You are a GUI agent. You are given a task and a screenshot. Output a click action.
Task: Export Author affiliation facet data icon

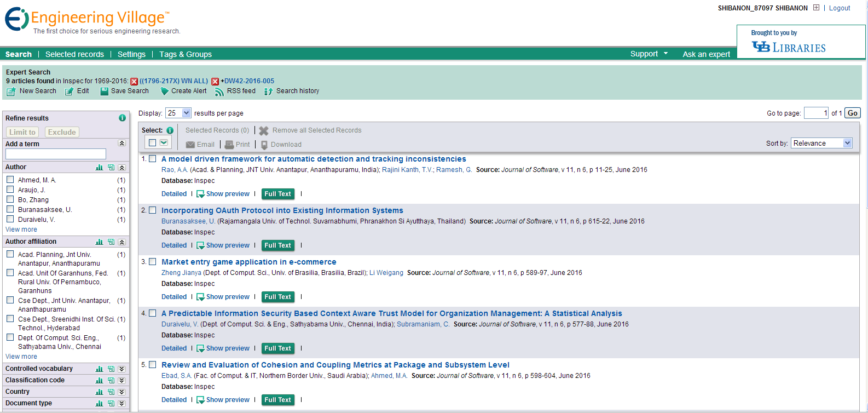[111, 242]
